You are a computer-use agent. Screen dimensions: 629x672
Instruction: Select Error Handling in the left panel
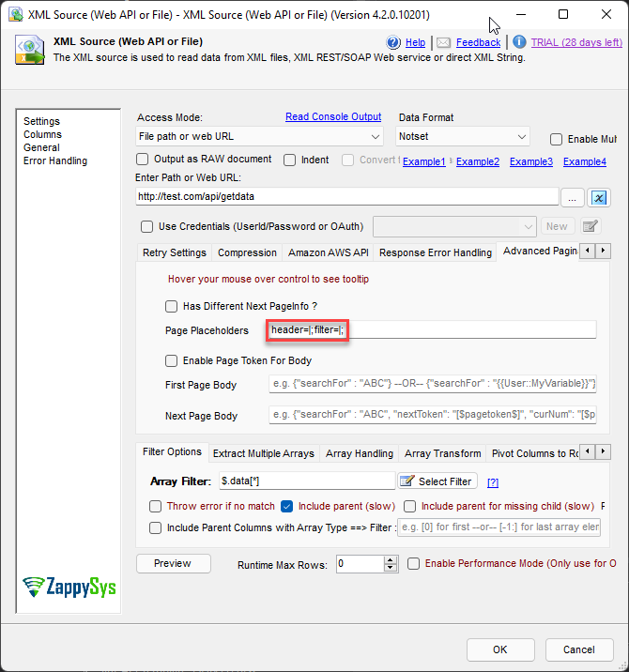tap(55, 161)
